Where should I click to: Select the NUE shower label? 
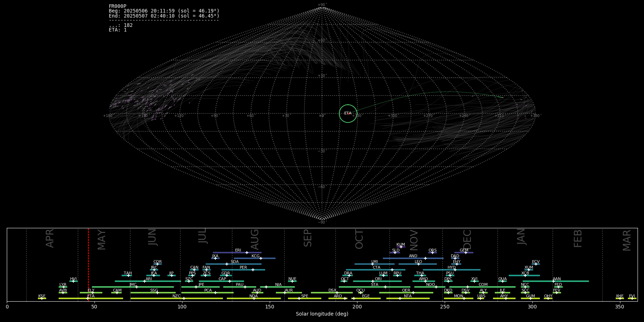coord(292,279)
